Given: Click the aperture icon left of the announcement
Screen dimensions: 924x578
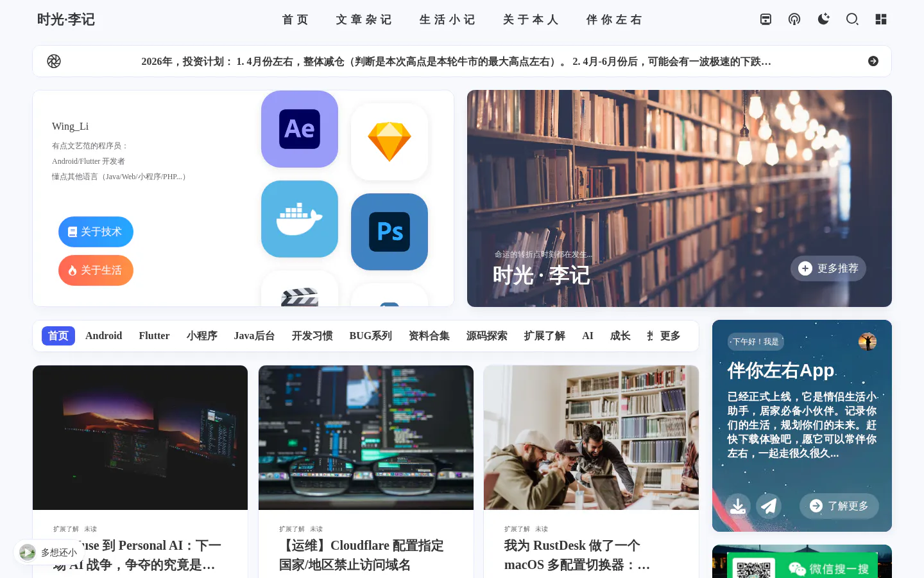Looking at the screenshot, I should coord(54,61).
